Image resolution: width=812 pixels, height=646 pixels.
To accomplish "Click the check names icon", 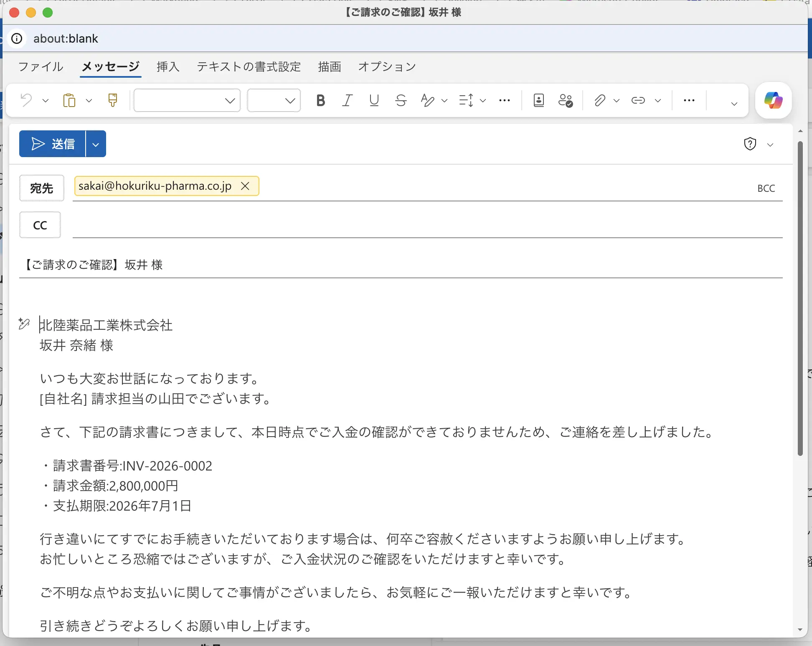I will tap(566, 100).
